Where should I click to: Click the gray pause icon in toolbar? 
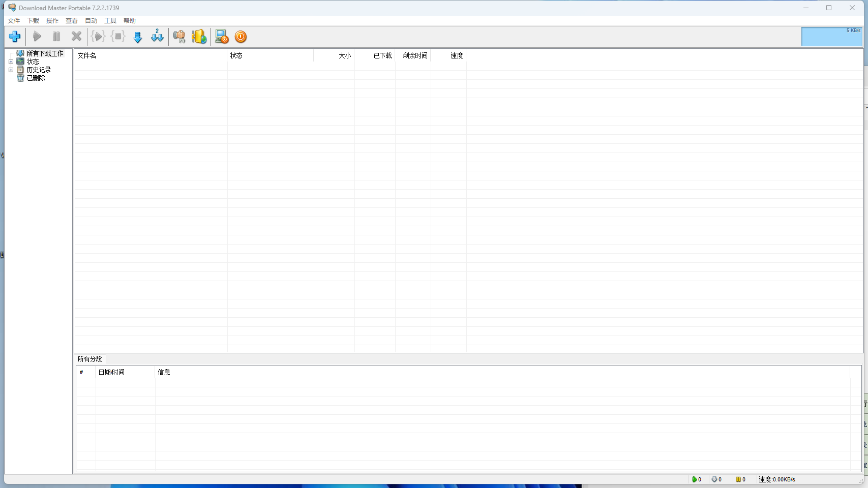pos(56,37)
